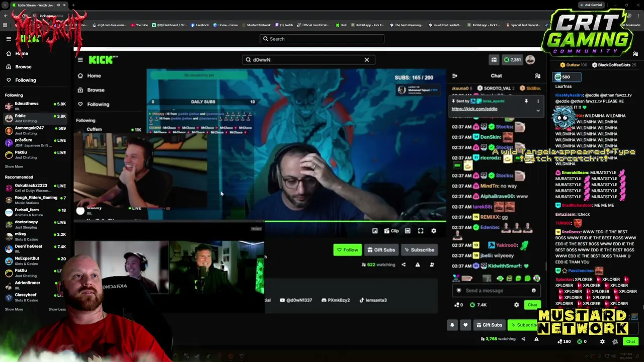Show chat users list in inner Chat header
The height and width of the screenshot is (362, 644).
click(538, 76)
